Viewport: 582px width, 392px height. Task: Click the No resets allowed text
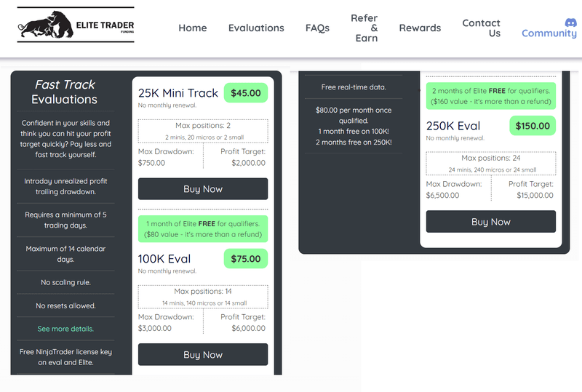coord(65,305)
